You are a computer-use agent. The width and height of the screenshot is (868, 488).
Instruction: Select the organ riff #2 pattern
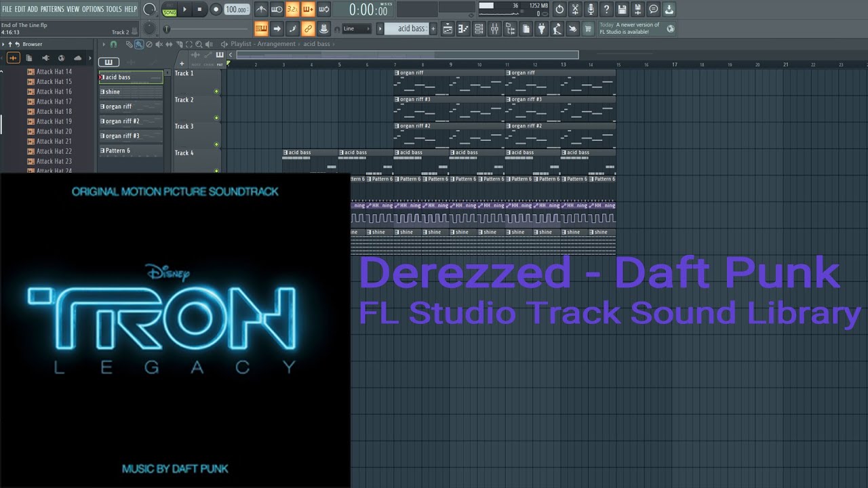pyautogui.click(x=131, y=121)
